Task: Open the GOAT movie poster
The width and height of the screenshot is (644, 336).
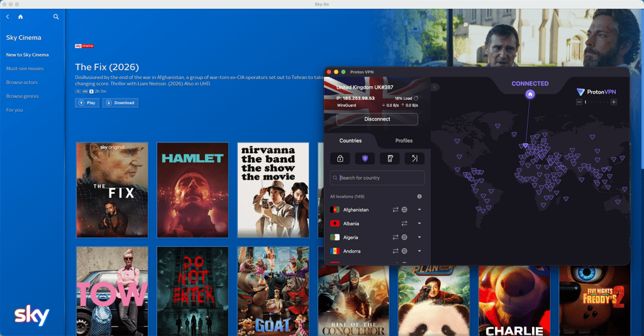Action: pyautogui.click(x=273, y=291)
